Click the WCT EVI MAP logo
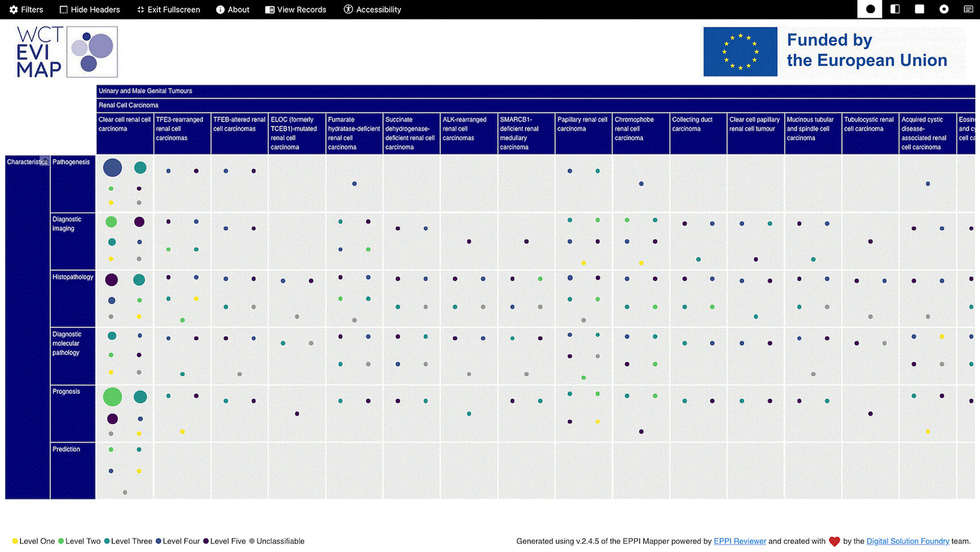 (67, 52)
